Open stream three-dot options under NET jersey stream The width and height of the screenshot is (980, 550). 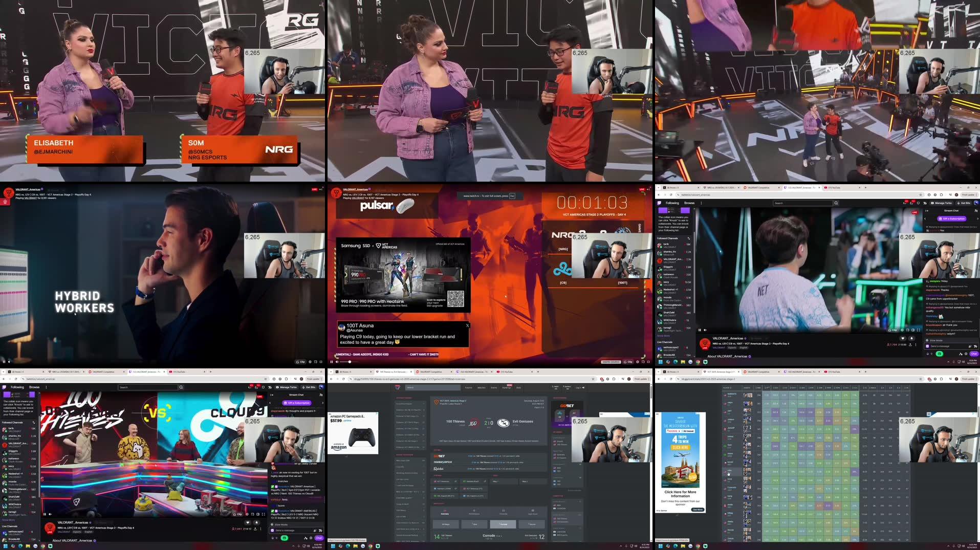point(916,345)
